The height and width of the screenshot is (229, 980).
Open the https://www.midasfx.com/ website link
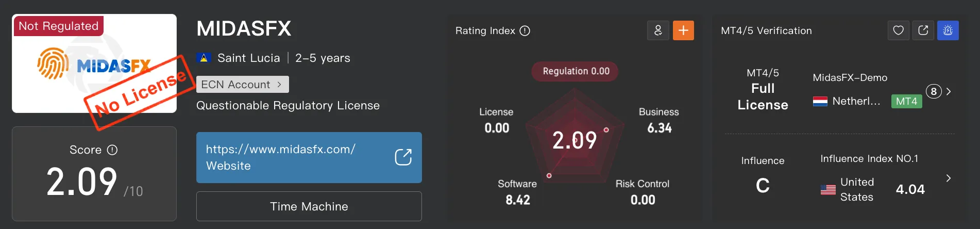[309, 157]
